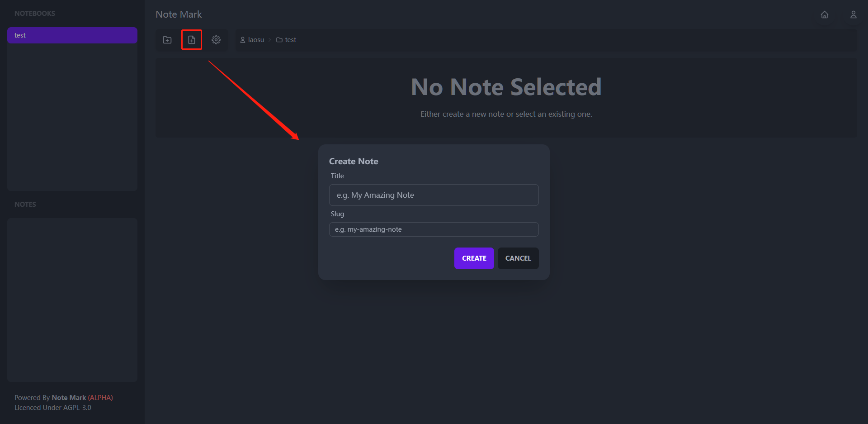
Task: Click Note Mark in the Powered By footer
Action: 69,397
